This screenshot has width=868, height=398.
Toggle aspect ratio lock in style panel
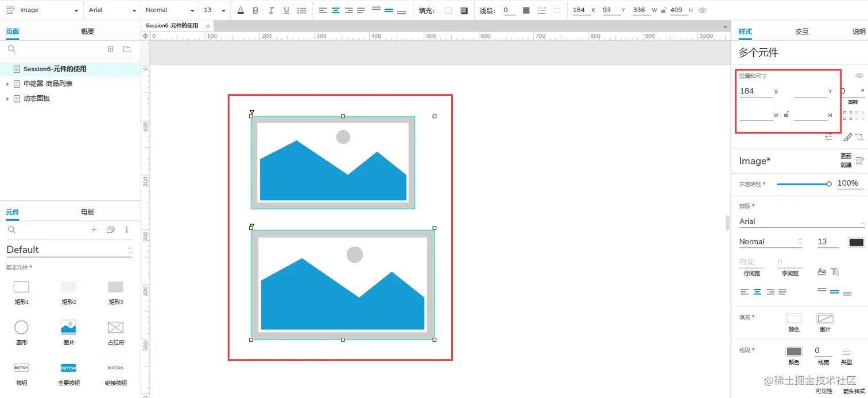(786, 115)
